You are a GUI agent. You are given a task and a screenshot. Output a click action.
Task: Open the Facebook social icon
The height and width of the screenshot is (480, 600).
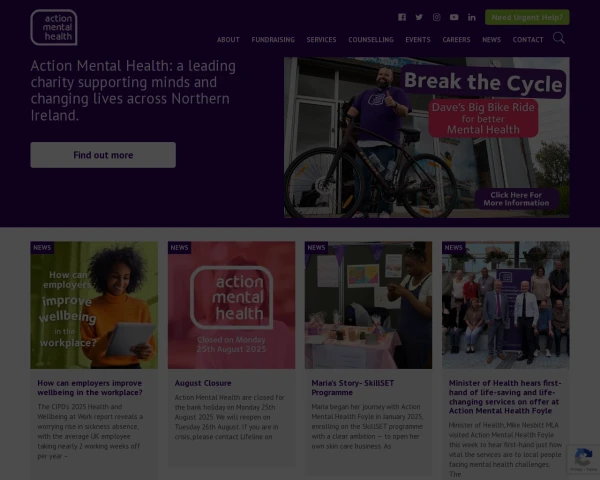[402, 17]
